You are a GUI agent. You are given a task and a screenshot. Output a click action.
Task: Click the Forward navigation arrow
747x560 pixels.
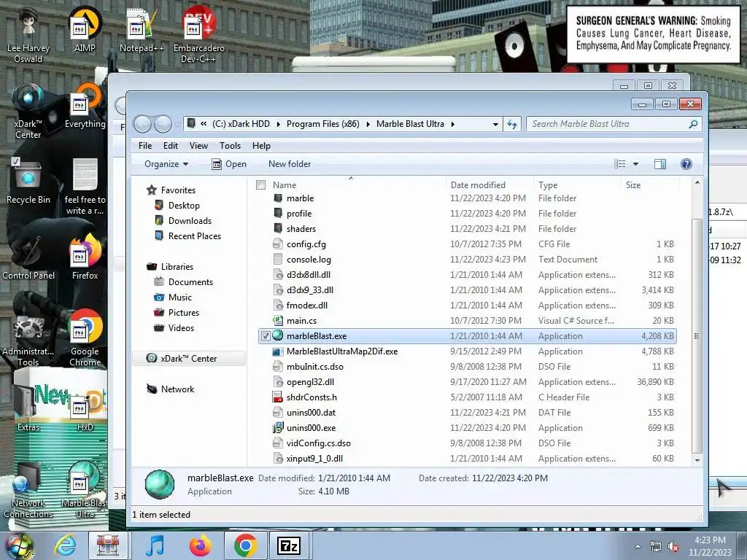coord(163,125)
